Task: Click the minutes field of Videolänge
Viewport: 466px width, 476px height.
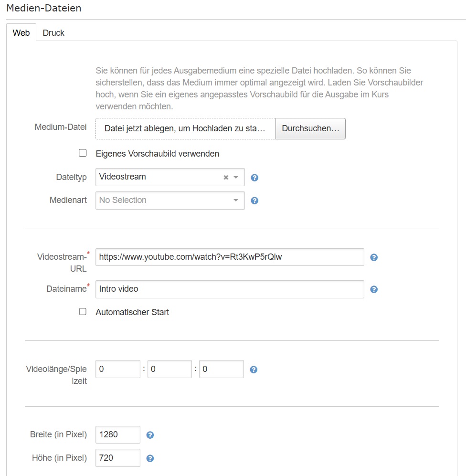Action: click(169, 369)
